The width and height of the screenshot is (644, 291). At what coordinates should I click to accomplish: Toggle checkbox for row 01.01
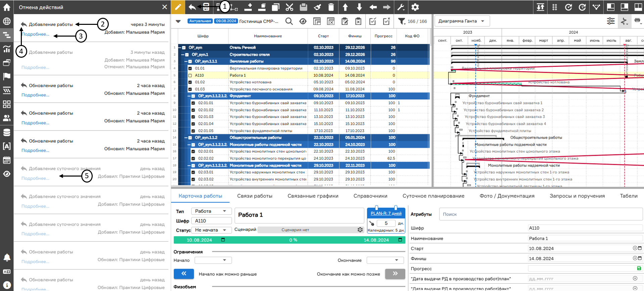pos(190,68)
